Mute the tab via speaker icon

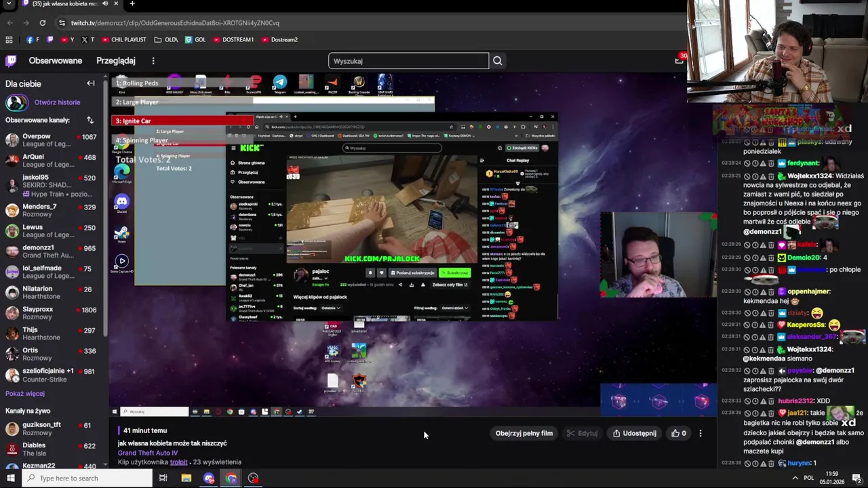coord(104,3)
